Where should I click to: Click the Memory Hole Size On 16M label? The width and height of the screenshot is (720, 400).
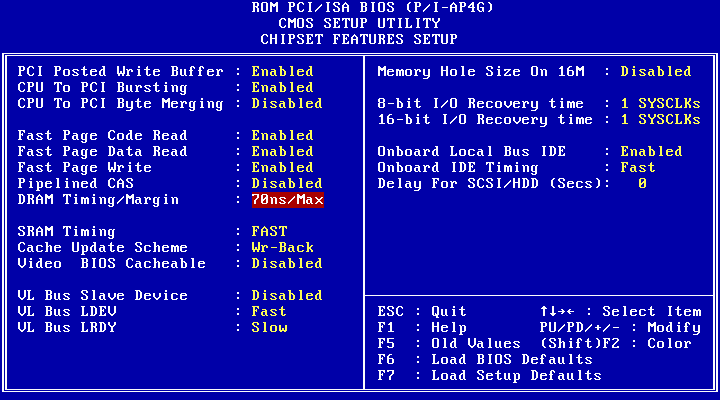(481, 72)
